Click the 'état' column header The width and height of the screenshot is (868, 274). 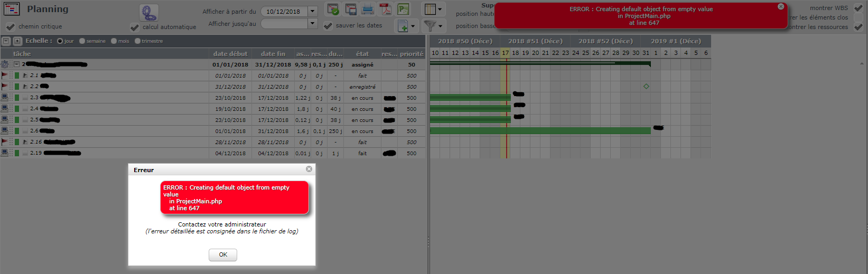(362, 54)
